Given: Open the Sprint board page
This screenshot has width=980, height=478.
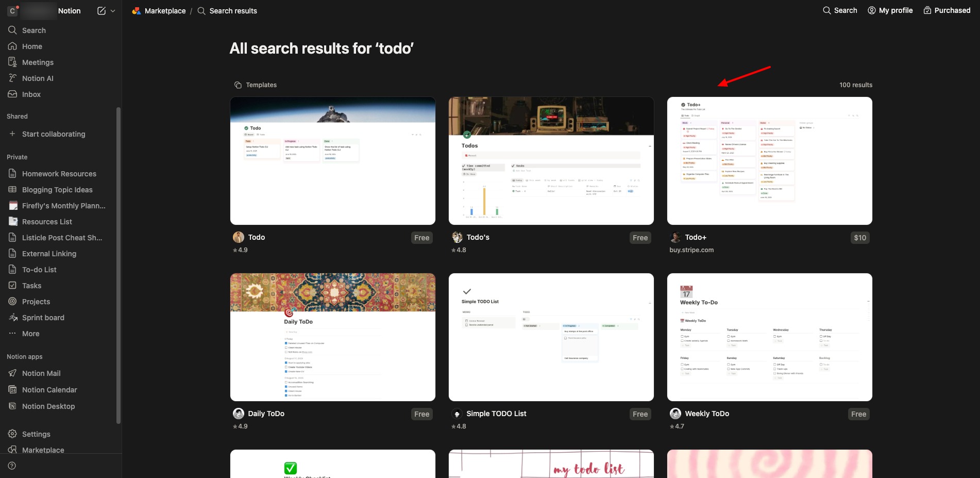Looking at the screenshot, I should click(43, 318).
